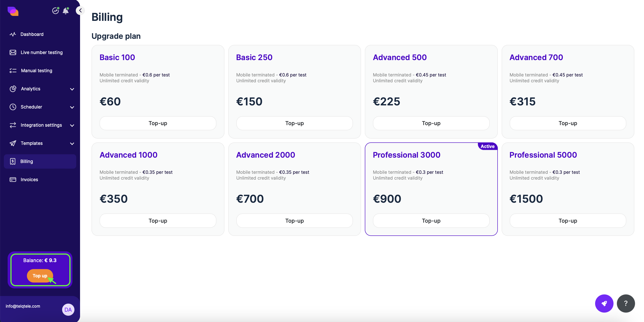Open the help question mark button

coord(625,303)
